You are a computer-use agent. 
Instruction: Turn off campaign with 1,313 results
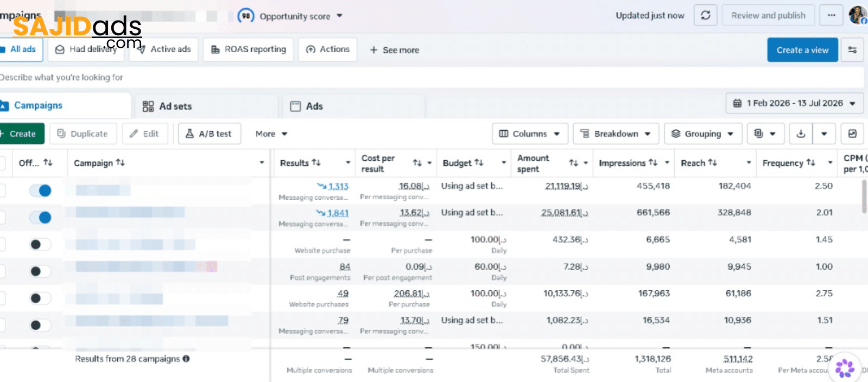(x=41, y=190)
